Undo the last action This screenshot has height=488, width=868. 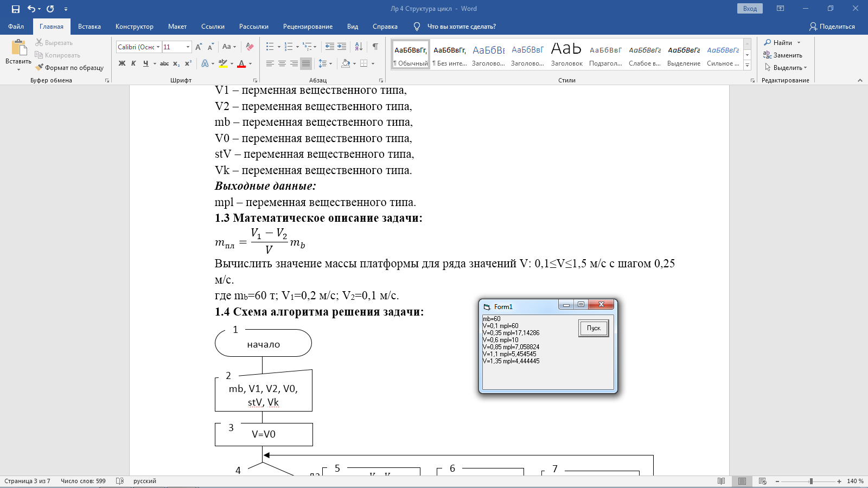(x=31, y=9)
